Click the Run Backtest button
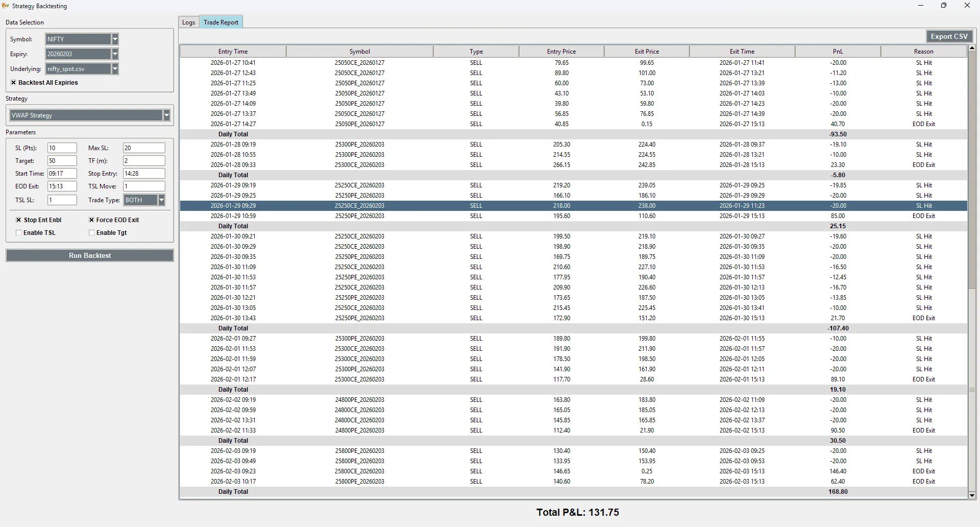Screen dimensions: 980x527 pos(90,255)
